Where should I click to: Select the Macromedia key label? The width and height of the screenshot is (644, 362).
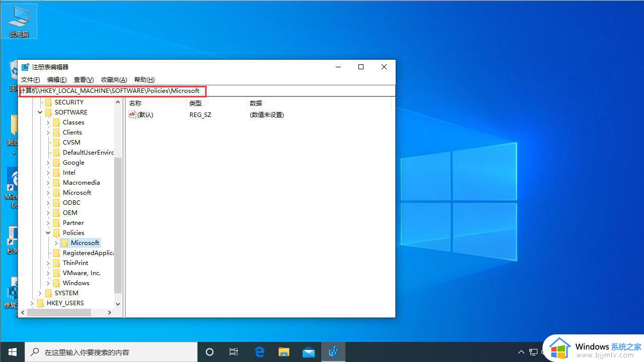pyautogui.click(x=81, y=183)
